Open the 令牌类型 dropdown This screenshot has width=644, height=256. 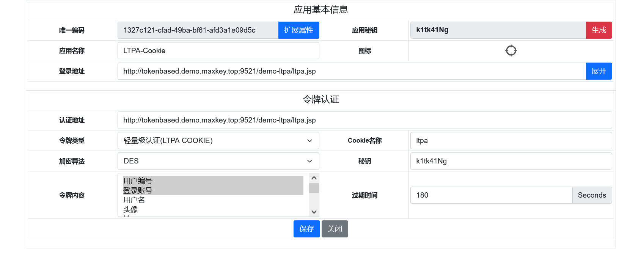218,141
